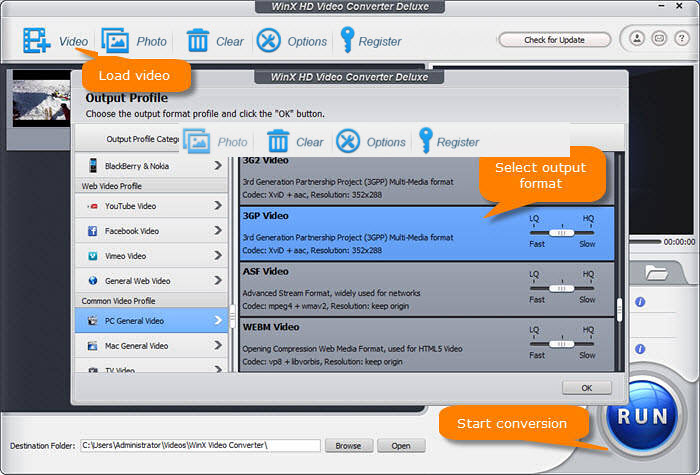Click the Clear trash icon in top toolbar

pyautogui.click(x=197, y=41)
